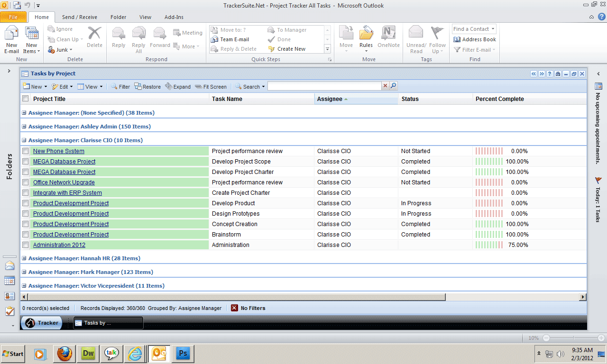Screen dimensions: 607x364
Task: Click the Firefox icon on the taskbar
Action: tap(64, 354)
